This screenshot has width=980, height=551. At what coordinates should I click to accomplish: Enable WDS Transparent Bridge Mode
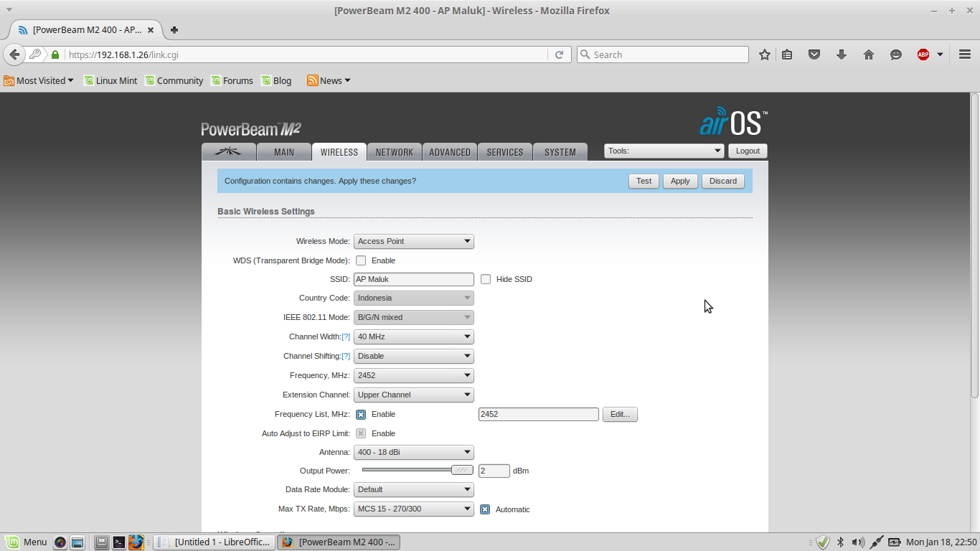click(x=361, y=260)
